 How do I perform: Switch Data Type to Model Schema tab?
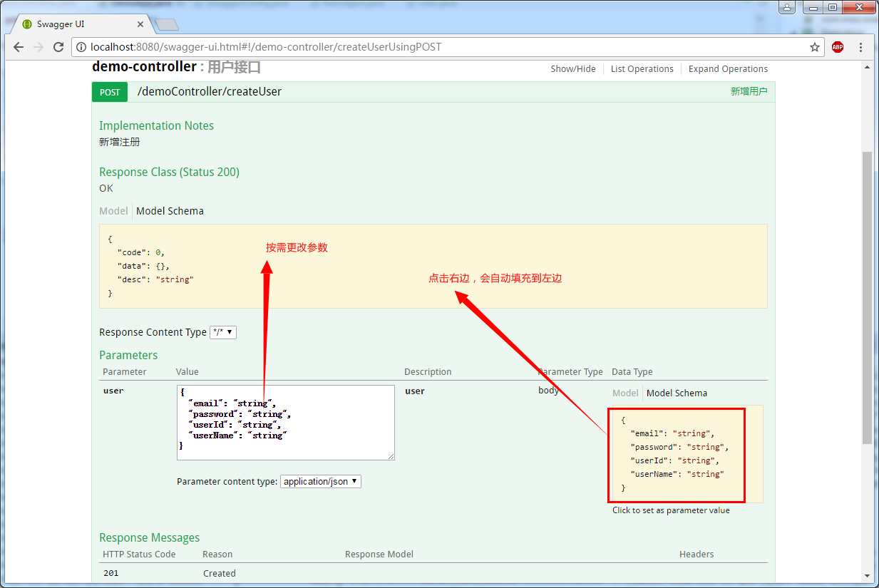point(677,393)
